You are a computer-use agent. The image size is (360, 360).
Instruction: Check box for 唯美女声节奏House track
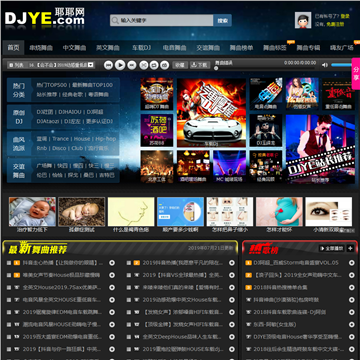9,275
